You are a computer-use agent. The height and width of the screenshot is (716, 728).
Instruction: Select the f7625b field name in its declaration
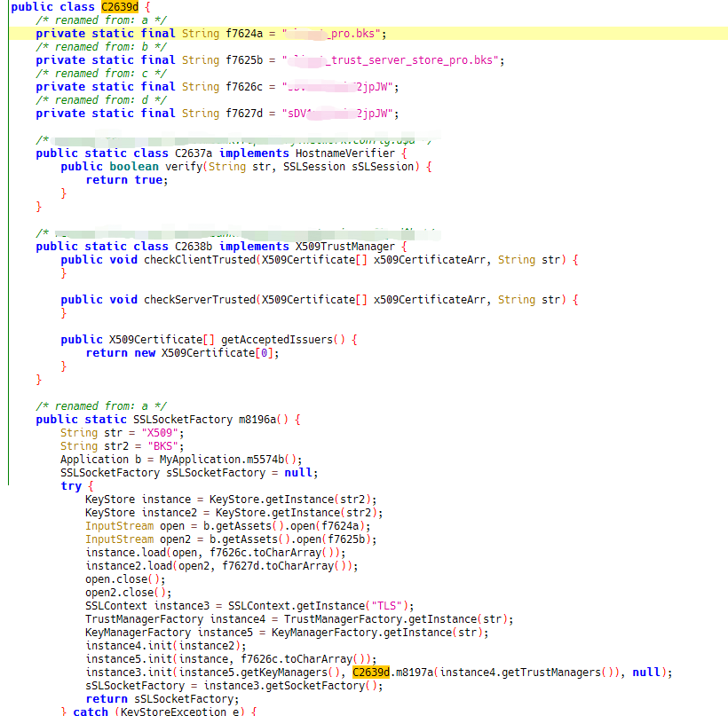(244, 60)
